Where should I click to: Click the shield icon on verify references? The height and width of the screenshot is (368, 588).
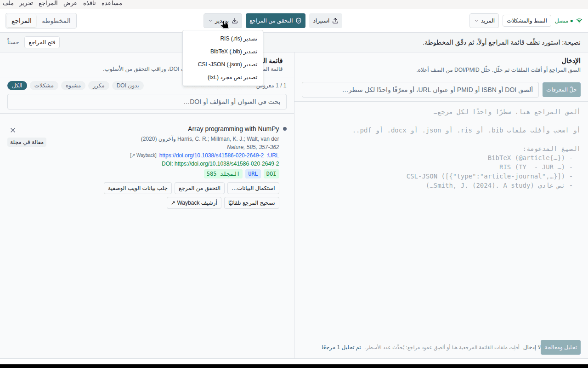(x=298, y=21)
